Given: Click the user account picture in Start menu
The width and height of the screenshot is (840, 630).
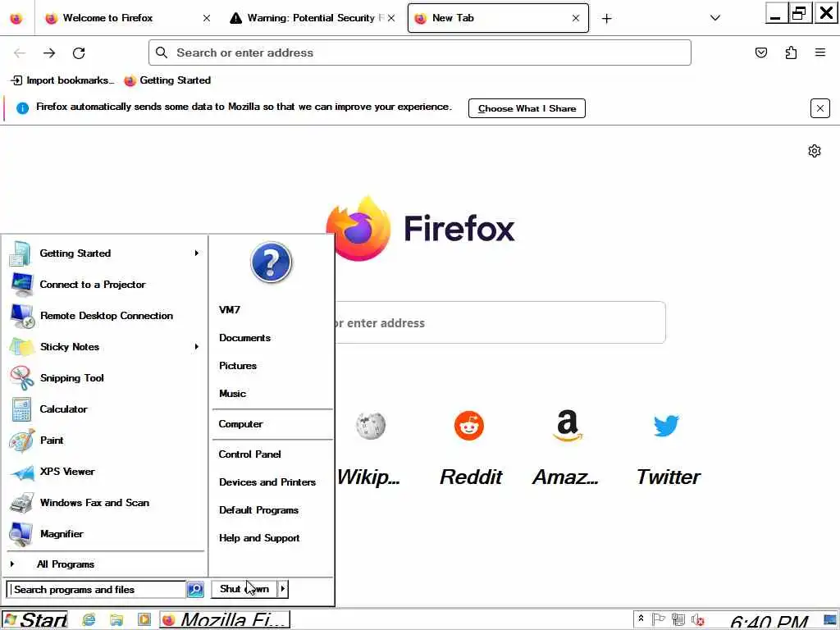Looking at the screenshot, I should [x=271, y=262].
